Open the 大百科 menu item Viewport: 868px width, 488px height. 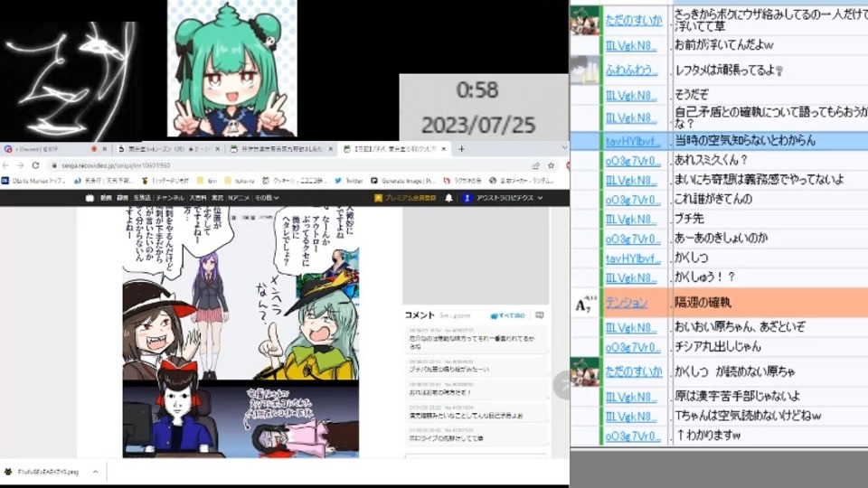pyautogui.click(x=198, y=198)
